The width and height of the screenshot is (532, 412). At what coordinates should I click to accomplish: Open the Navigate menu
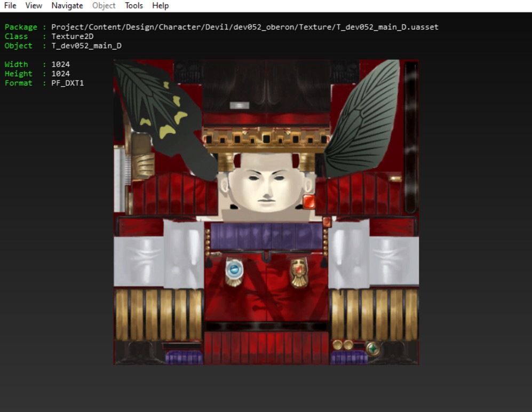[67, 5]
